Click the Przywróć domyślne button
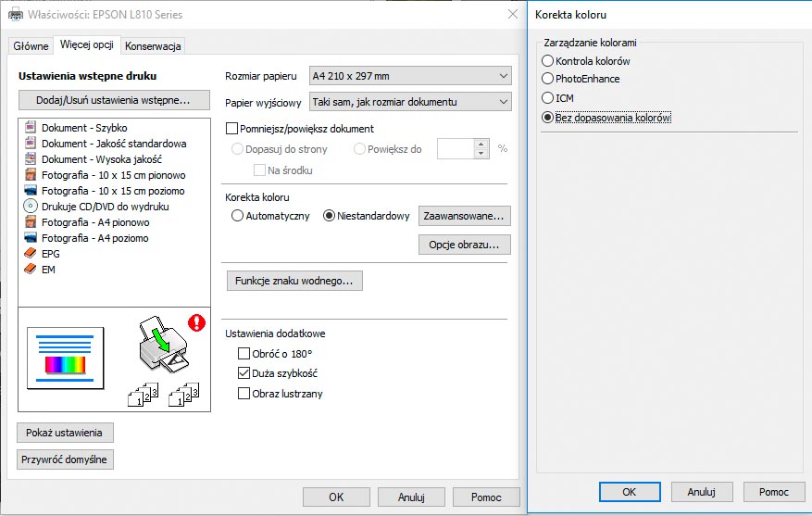 tap(65, 459)
